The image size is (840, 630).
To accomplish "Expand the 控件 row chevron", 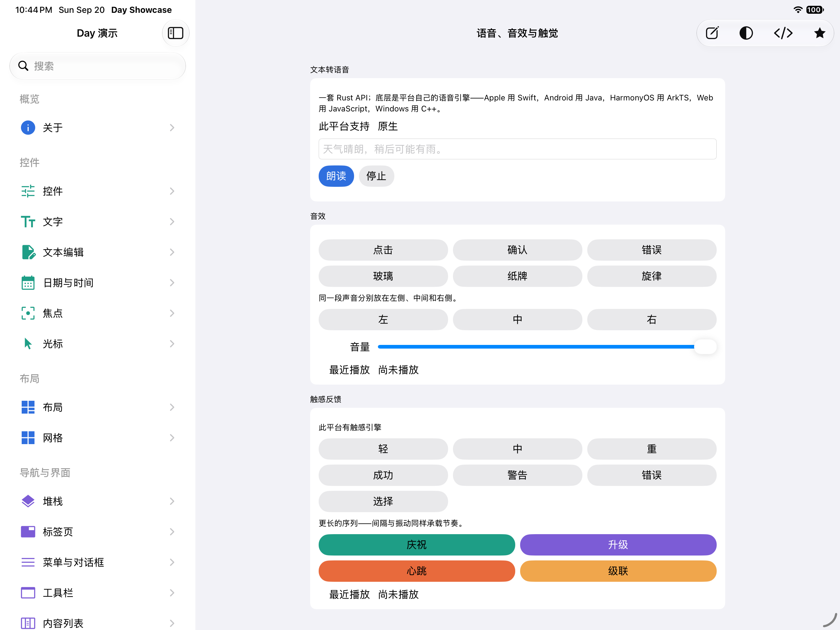I will coord(172,191).
